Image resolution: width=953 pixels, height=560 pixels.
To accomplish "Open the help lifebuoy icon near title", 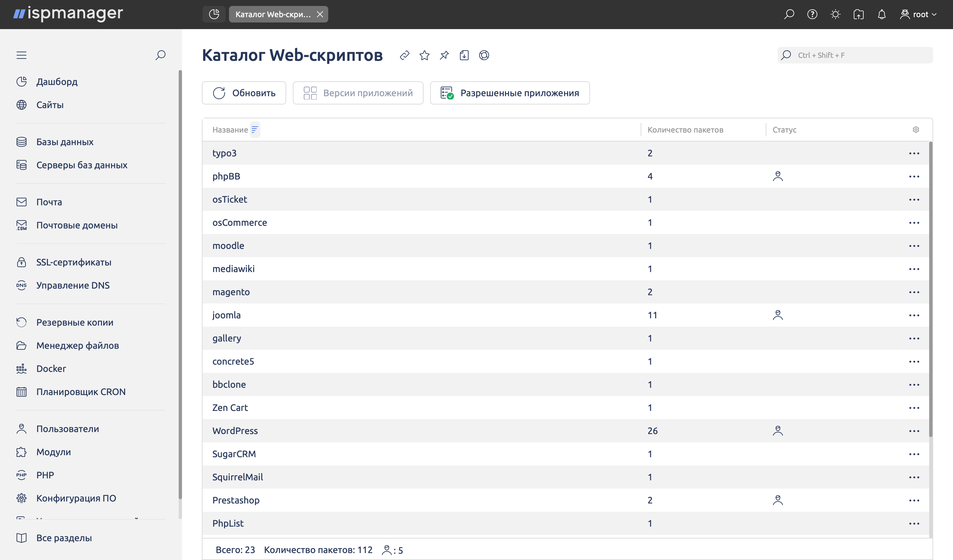I will pos(484,56).
